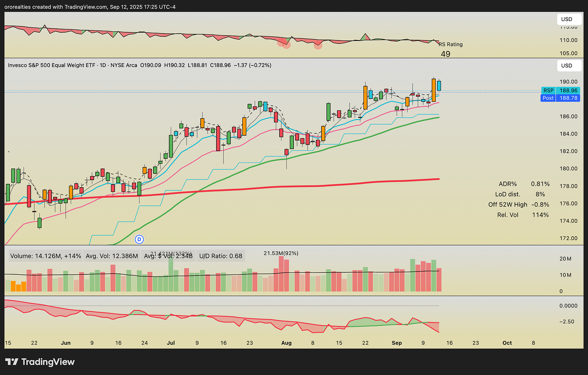Image resolution: width=588 pixels, height=375 pixels.
Task: Click the 180.00 price axis label
Action: pyautogui.click(x=568, y=169)
